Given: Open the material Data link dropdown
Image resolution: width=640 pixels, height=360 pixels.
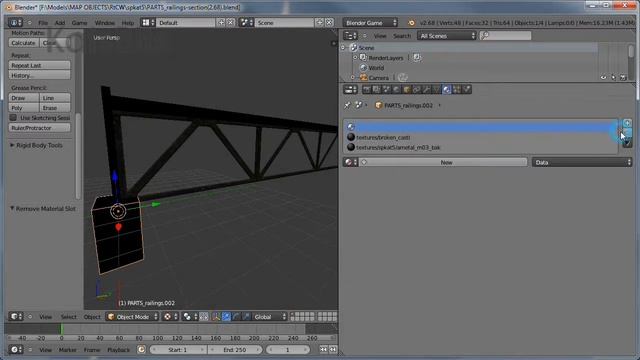Looking at the screenshot, I should [582, 162].
